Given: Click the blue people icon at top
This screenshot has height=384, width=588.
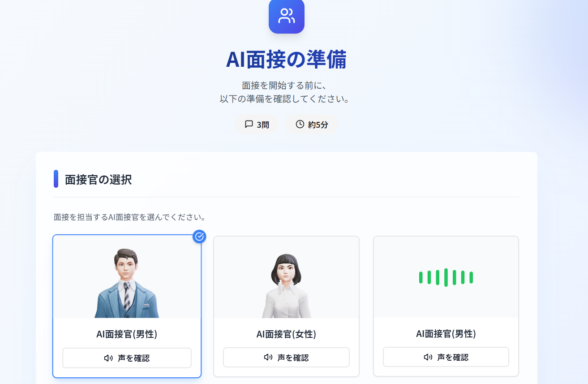Looking at the screenshot, I should coord(287,16).
